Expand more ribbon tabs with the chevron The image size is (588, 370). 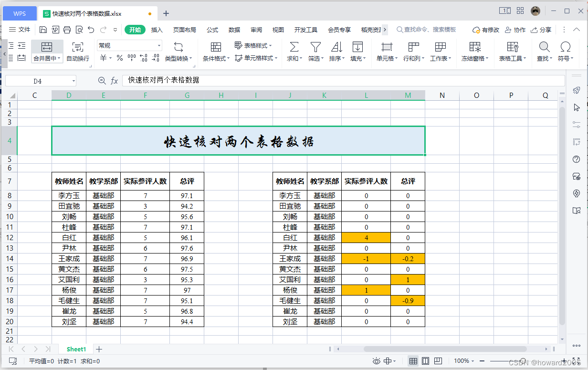(x=385, y=30)
